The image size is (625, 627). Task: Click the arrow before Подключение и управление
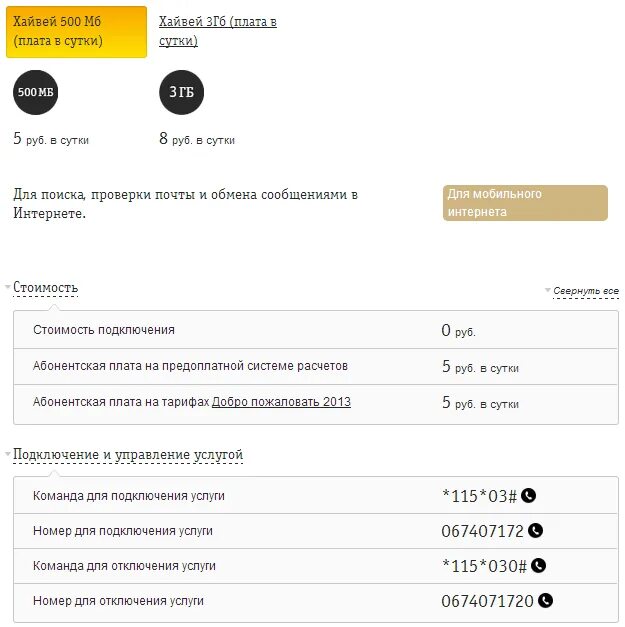[x=8, y=455]
